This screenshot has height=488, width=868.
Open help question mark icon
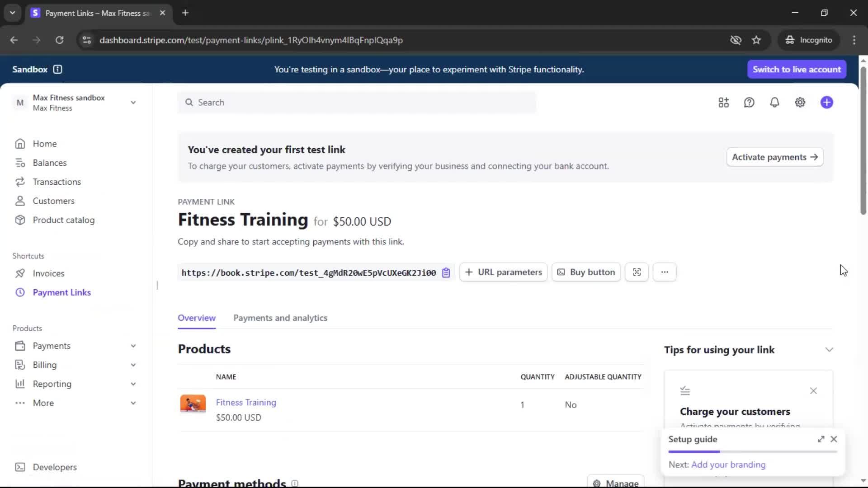tap(749, 103)
